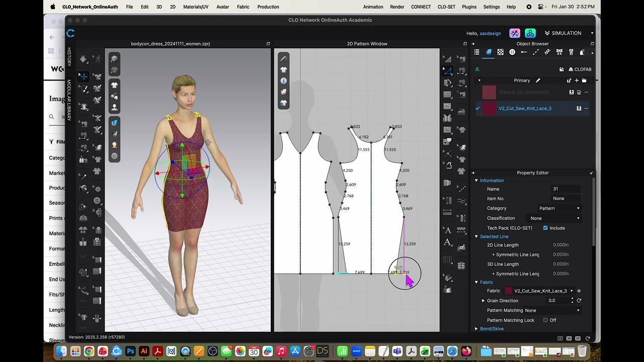Pop out the 2D Pattern Window panel
The height and width of the screenshot is (362, 644).
[465, 44]
